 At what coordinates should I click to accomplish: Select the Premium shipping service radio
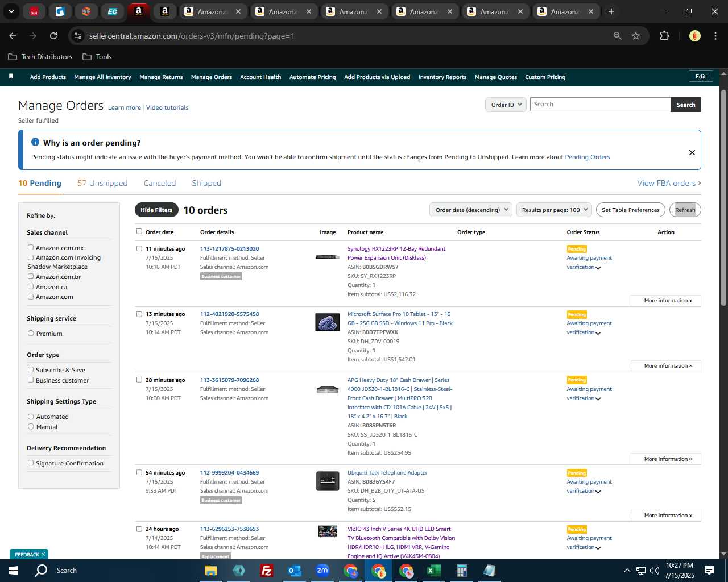(31, 333)
